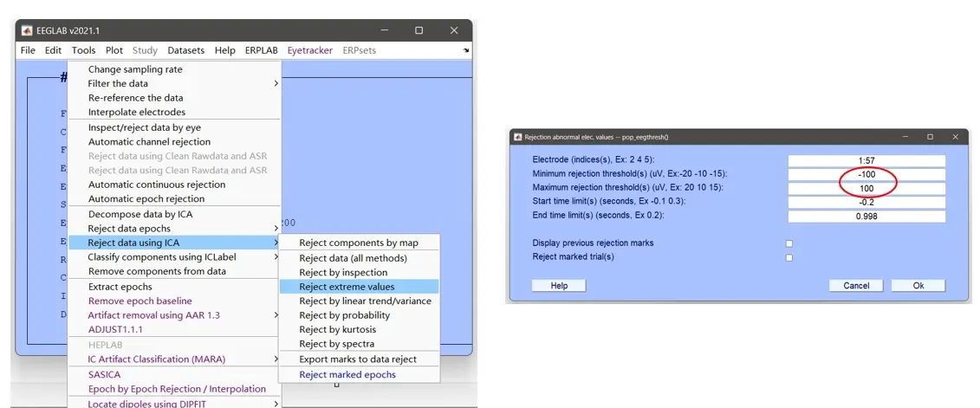Select Remove components from data
Image resolution: width=980 pixels, height=408 pixels.
point(174,271)
